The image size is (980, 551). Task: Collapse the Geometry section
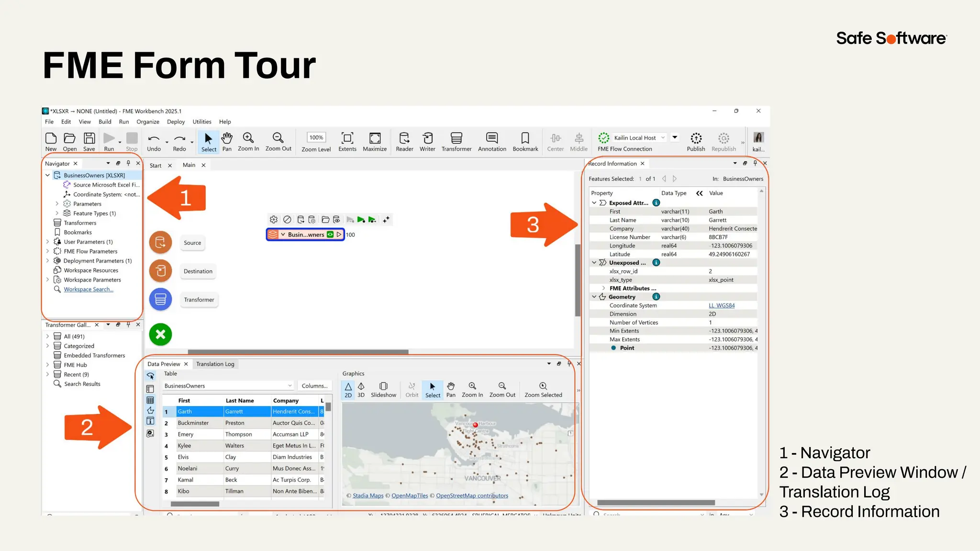click(594, 297)
